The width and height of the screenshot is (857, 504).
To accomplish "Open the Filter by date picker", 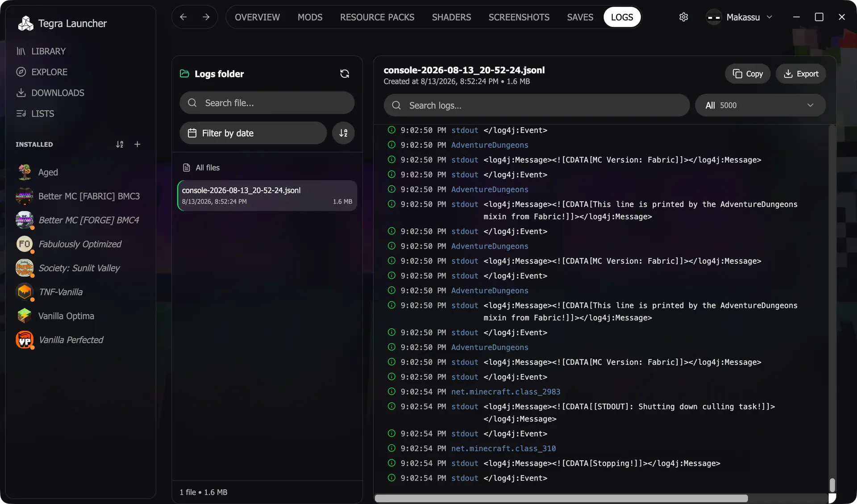I will pos(253,133).
